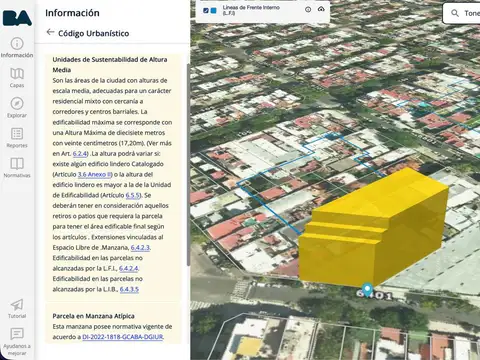Screen dimensions: 480x360
Task: Open article 6.2.4 link
Action: coord(80,154)
